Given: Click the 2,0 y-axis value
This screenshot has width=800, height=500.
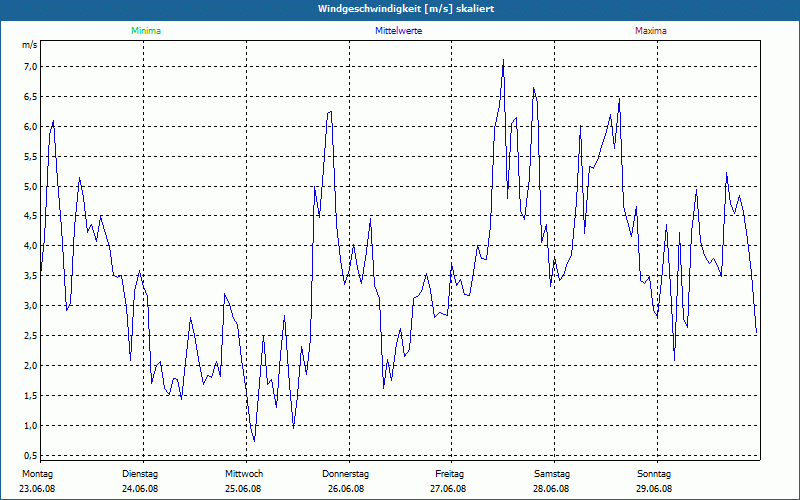Looking at the screenshot, I should (31, 366).
